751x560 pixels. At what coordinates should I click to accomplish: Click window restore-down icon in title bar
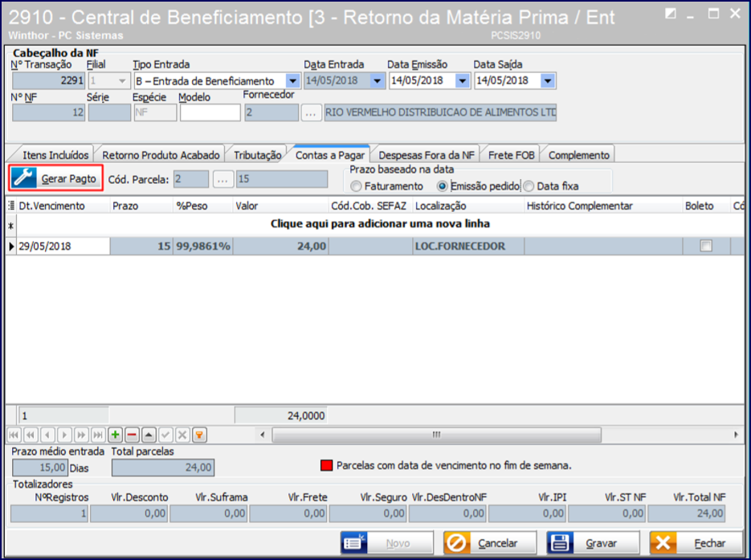[x=671, y=14]
